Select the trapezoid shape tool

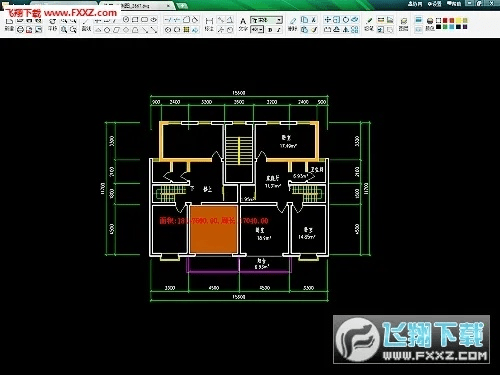135,30
